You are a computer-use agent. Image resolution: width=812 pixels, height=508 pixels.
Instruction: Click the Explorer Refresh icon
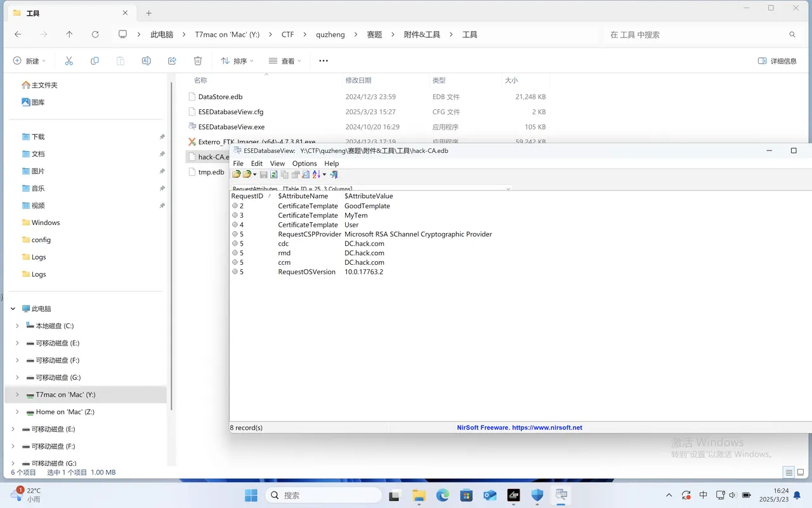95,34
